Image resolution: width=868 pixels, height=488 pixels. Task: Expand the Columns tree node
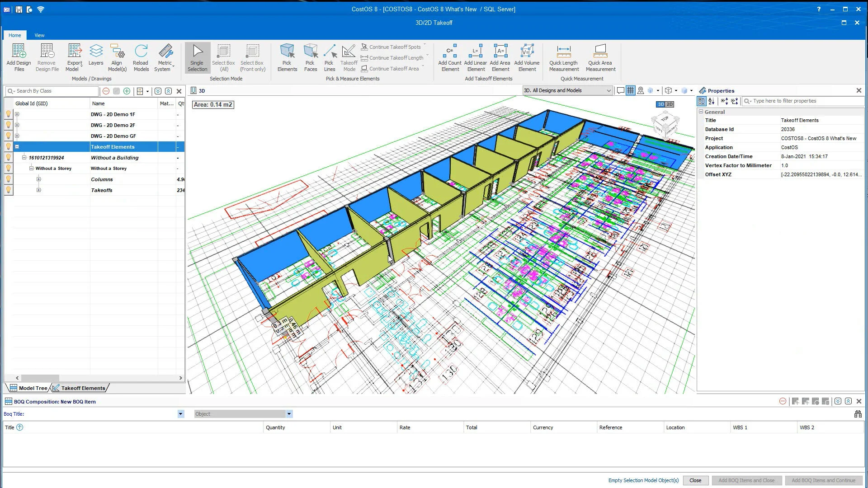tap(39, 179)
